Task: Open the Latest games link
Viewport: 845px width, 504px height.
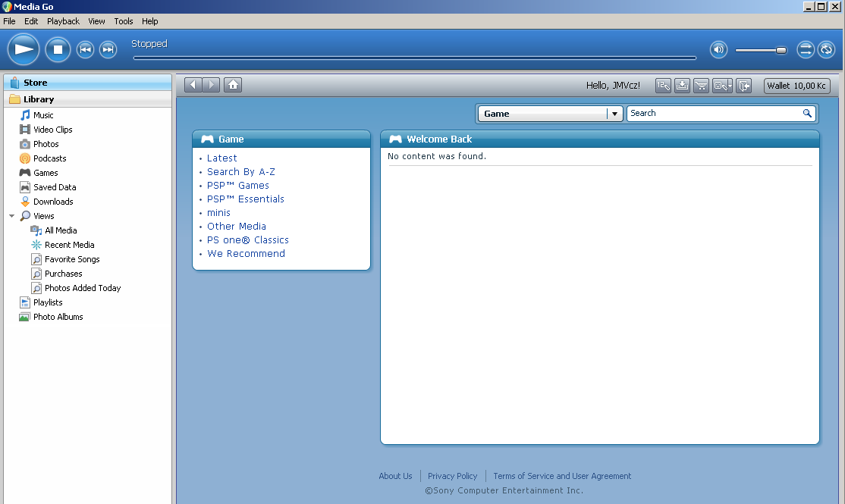Action: click(222, 158)
